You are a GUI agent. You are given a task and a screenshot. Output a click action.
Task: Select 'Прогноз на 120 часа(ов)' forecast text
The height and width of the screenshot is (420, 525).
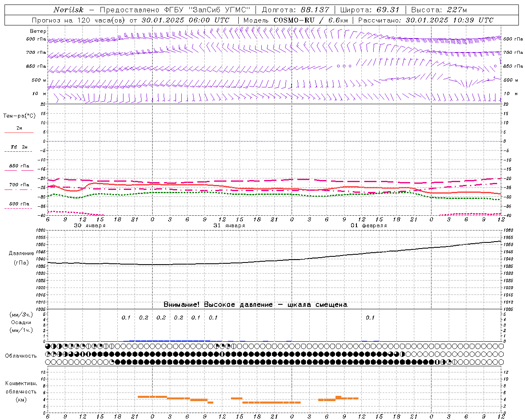point(79,20)
